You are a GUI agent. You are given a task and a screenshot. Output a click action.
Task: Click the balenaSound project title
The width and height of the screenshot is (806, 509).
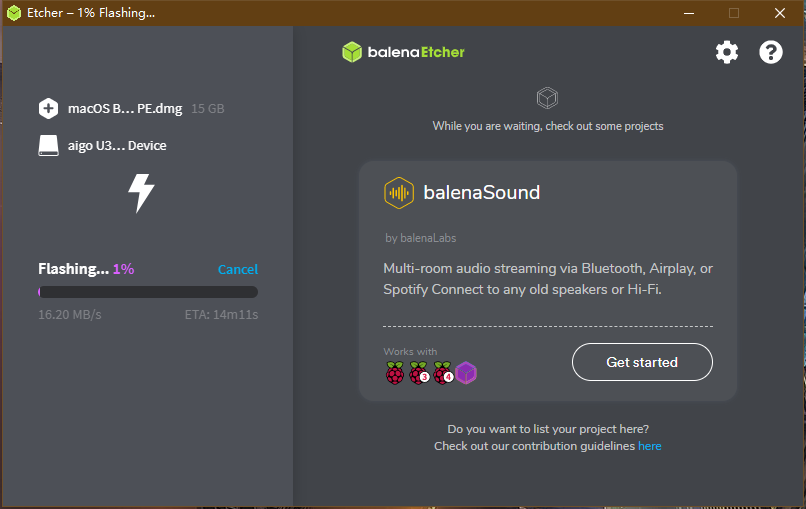pos(481,193)
